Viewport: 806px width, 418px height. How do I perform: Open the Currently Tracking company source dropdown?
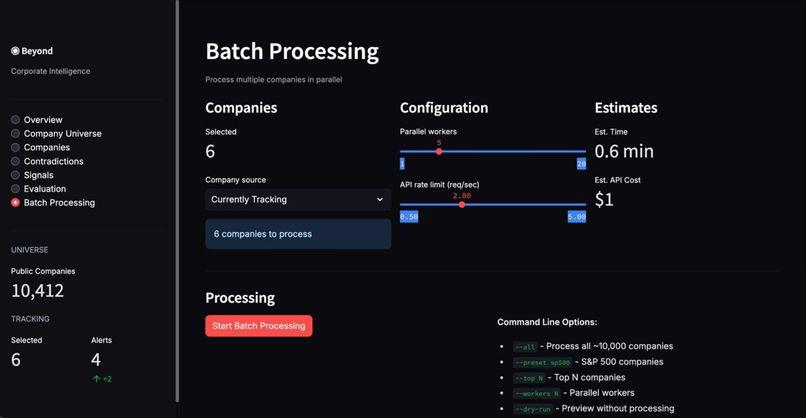click(x=298, y=199)
